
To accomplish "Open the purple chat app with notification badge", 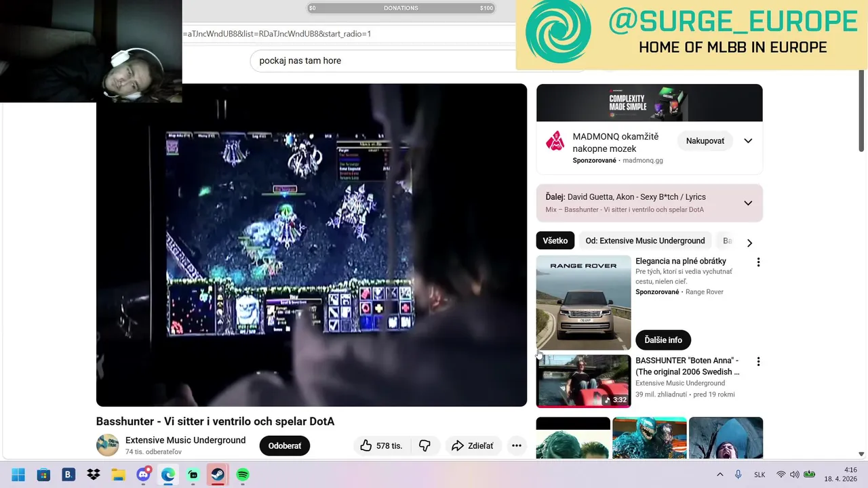I will pyautogui.click(x=143, y=474).
